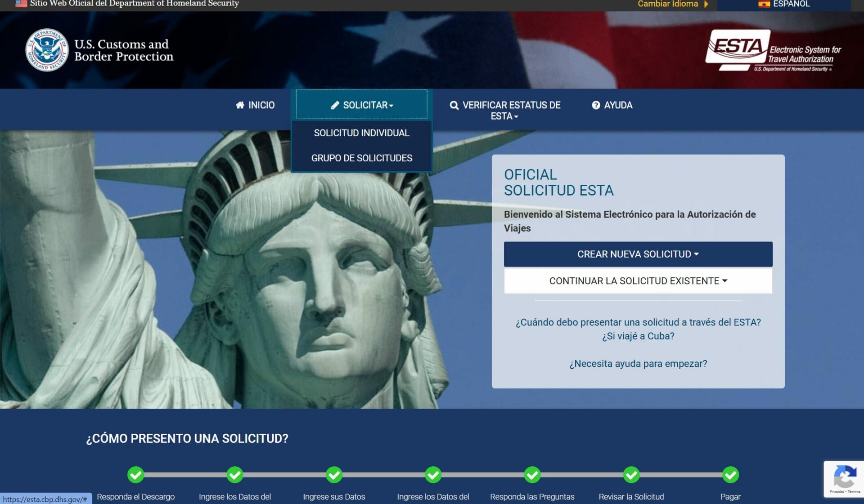Select ESPAÑOL language option
Viewport: 864px width, 504px height.
click(x=784, y=4)
